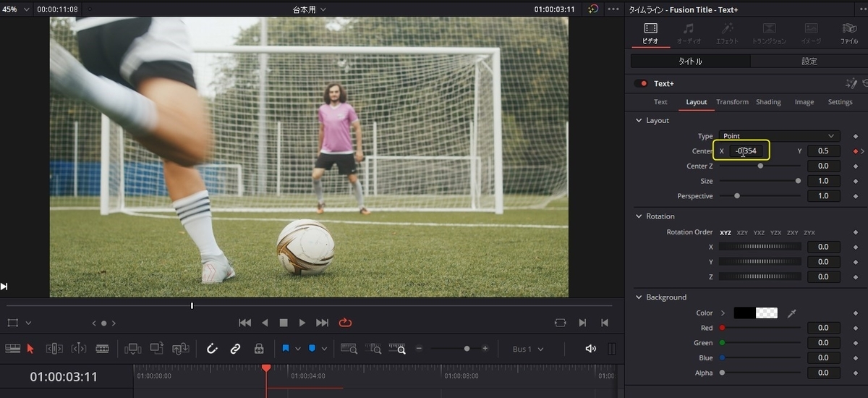This screenshot has width=868, height=398.
Task: Open the Transform tab of Text+
Action: (x=732, y=102)
